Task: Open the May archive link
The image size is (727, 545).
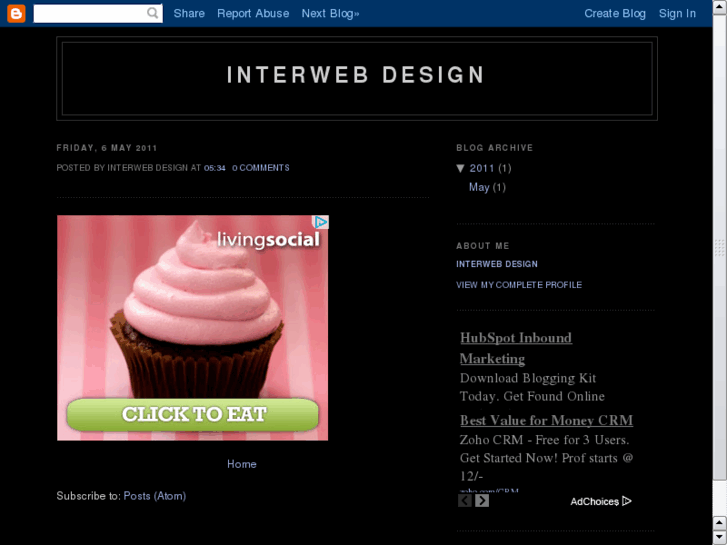Action: tap(479, 187)
